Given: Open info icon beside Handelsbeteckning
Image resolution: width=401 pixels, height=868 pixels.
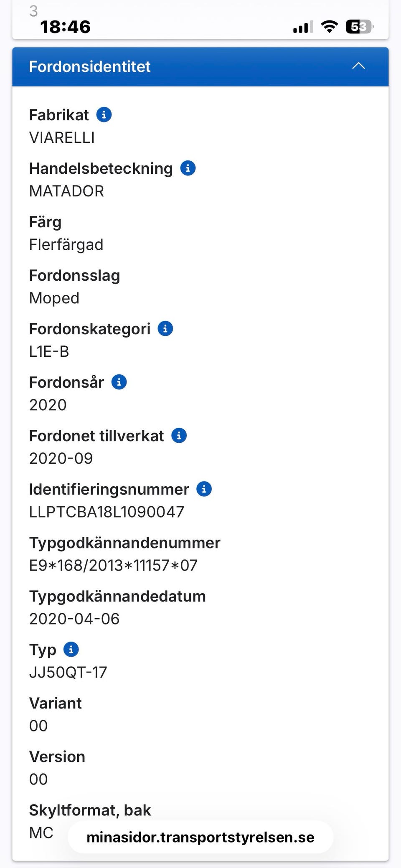Looking at the screenshot, I should [188, 168].
